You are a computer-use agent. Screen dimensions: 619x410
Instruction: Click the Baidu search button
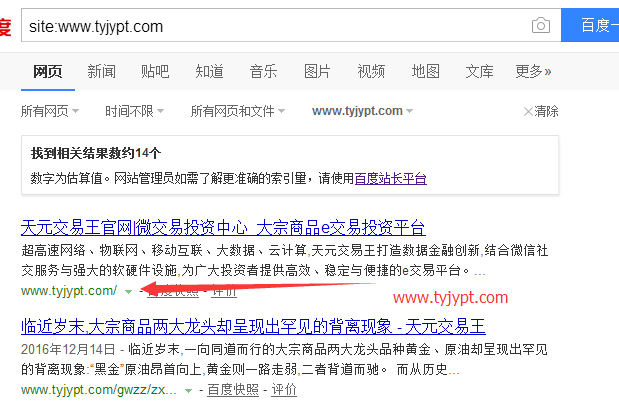590,25
